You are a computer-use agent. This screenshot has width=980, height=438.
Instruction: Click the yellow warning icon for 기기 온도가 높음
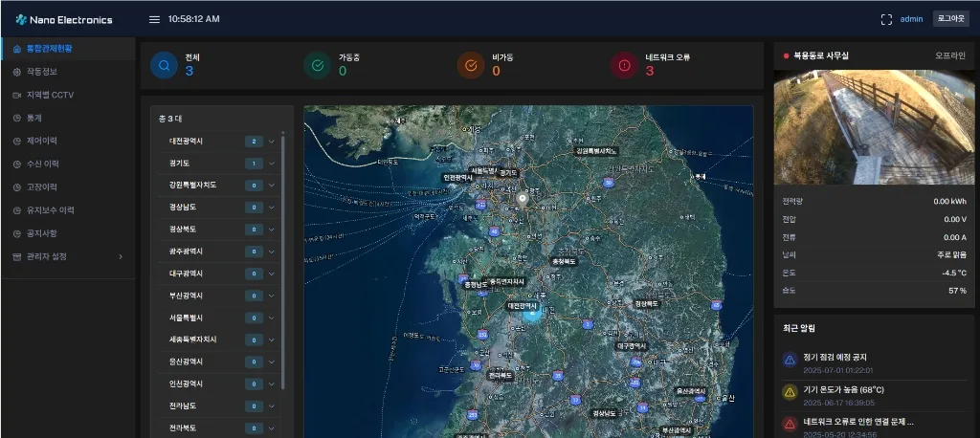click(x=790, y=392)
